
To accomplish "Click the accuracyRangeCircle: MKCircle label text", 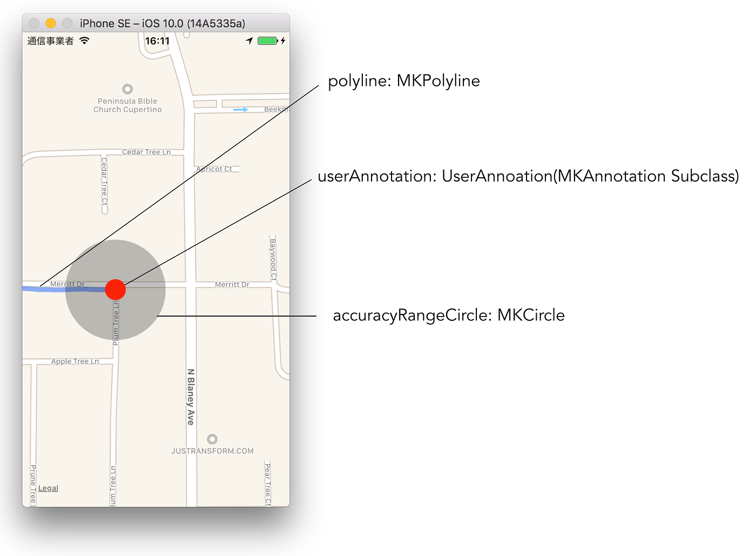I will 449,315.
